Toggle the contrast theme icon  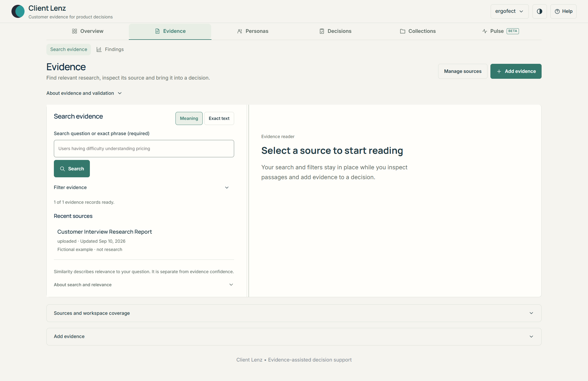coord(539,11)
